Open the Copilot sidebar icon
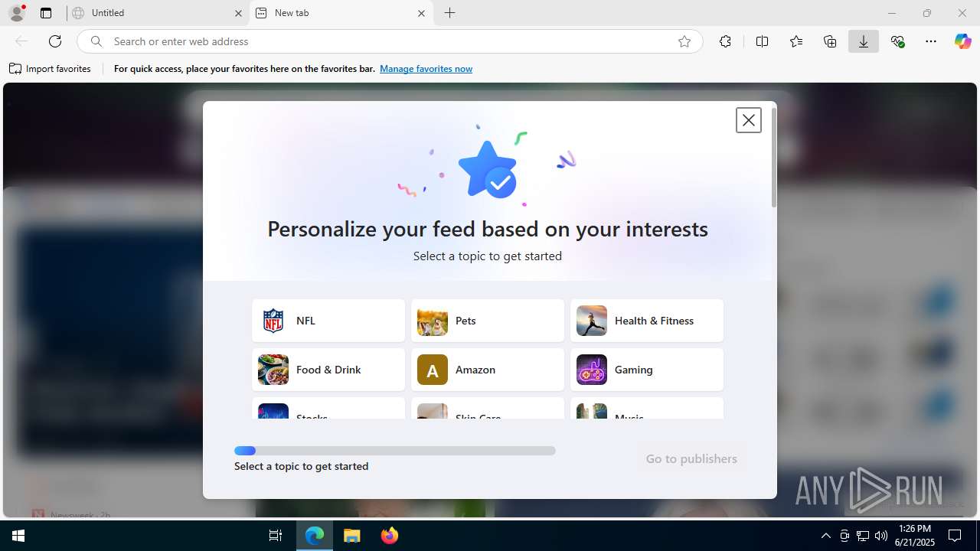The height and width of the screenshot is (551, 980). pos(962,41)
